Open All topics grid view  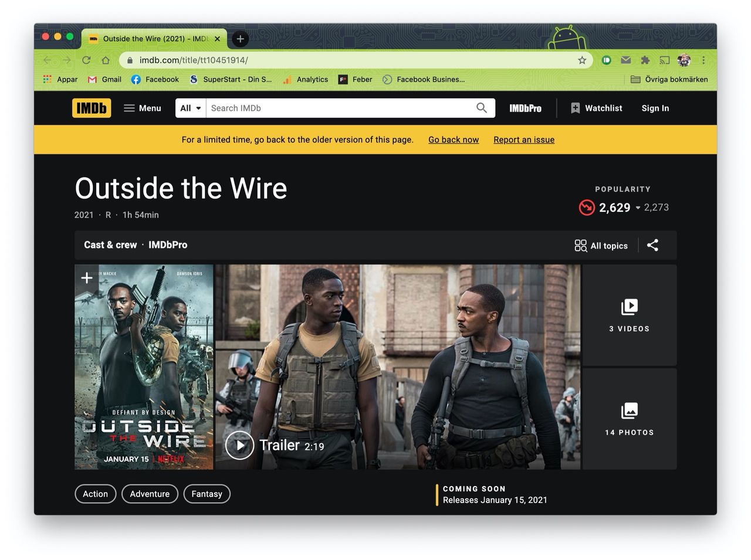point(601,245)
